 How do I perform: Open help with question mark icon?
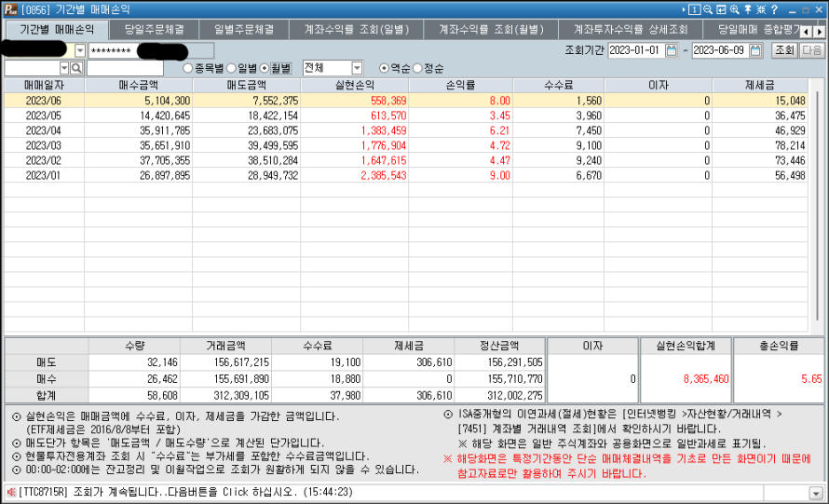(x=776, y=8)
